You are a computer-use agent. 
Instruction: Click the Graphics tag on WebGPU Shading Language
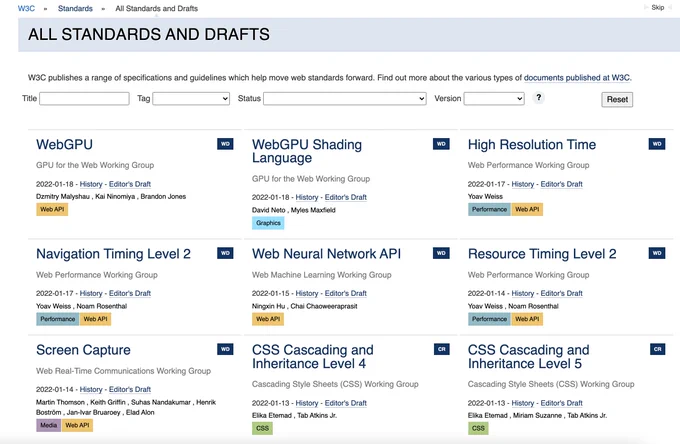coord(268,223)
